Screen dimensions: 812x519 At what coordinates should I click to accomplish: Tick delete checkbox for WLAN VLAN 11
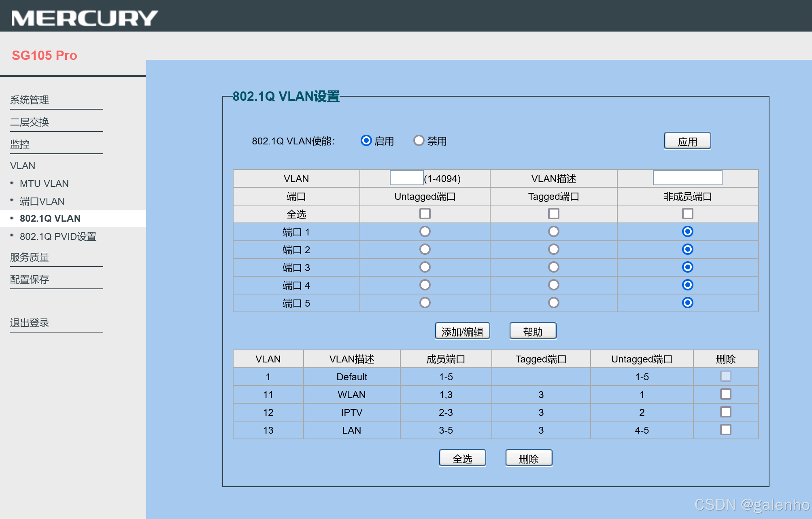coord(725,394)
